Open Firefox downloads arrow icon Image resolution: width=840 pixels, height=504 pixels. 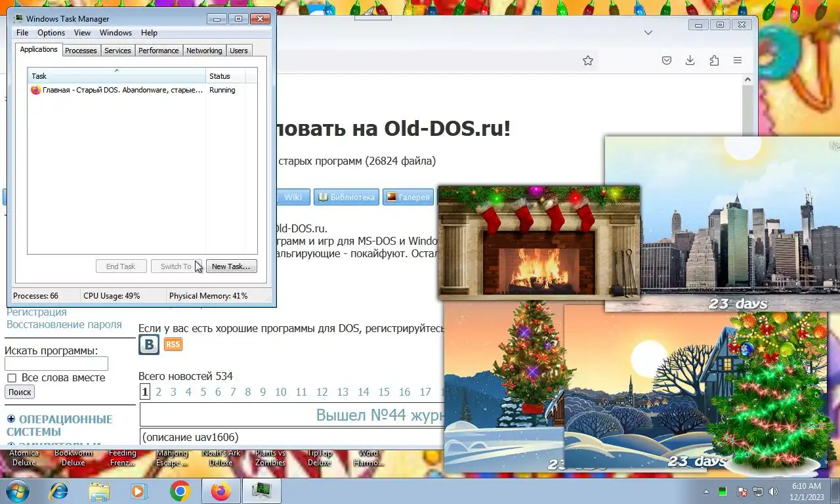pos(690,60)
